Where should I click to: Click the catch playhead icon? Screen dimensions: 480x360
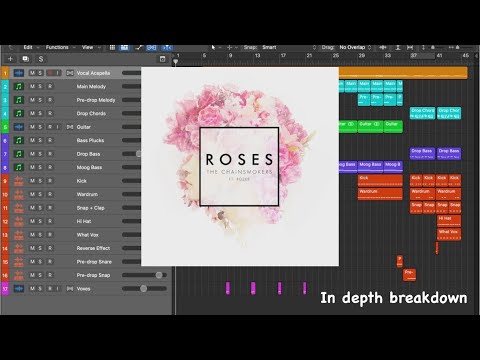click(x=167, y=47)
